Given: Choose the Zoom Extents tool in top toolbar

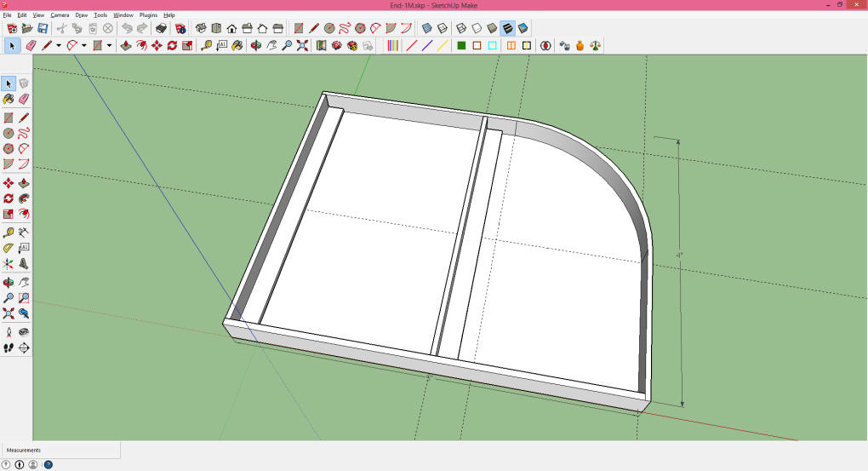Looking at the screenshot, I should click(302, 45).
